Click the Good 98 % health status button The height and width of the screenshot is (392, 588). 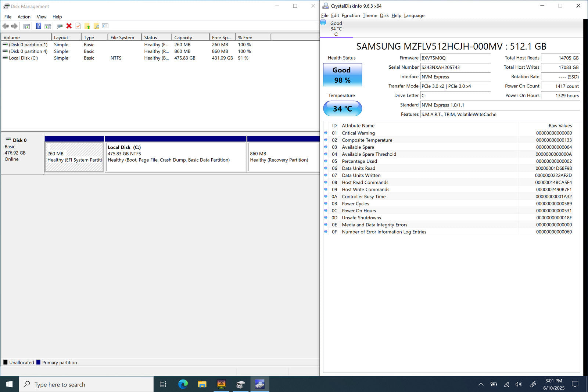coord(342,75)
